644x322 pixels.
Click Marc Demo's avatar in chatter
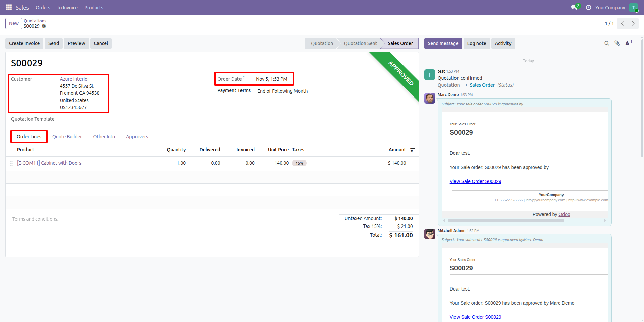(430, 98)
